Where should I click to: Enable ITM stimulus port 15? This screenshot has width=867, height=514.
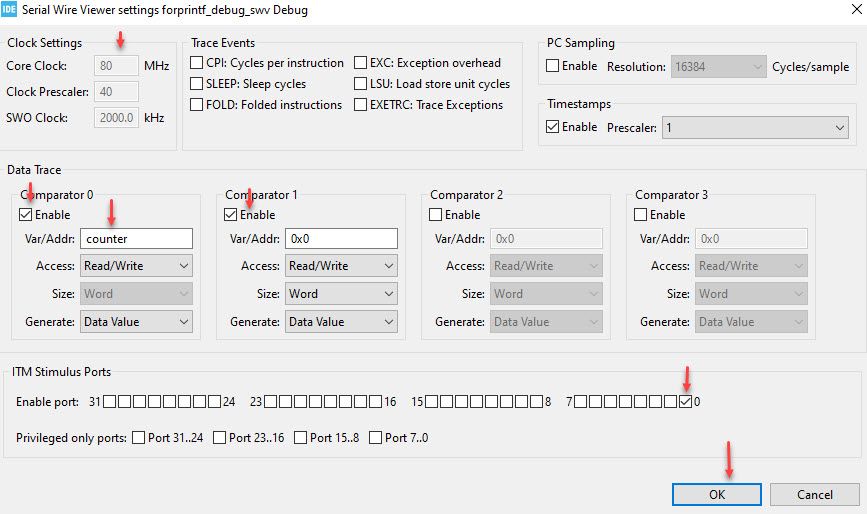point(431,401)
